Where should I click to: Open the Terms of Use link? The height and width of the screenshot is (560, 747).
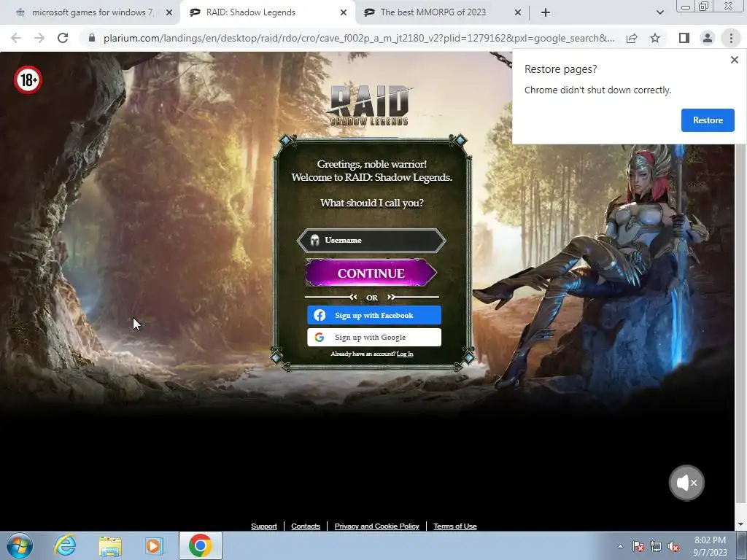point(455,526)
